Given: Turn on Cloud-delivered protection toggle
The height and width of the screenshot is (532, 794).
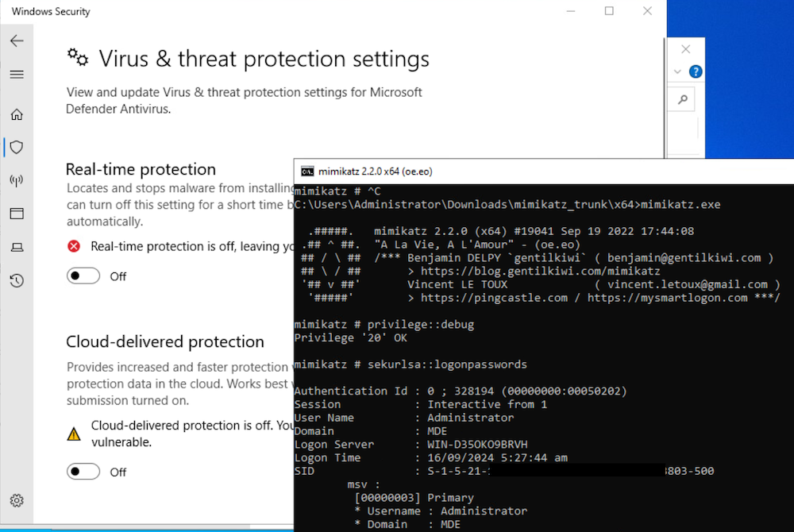Looking at the screenshot, I should tap(84, 472).
